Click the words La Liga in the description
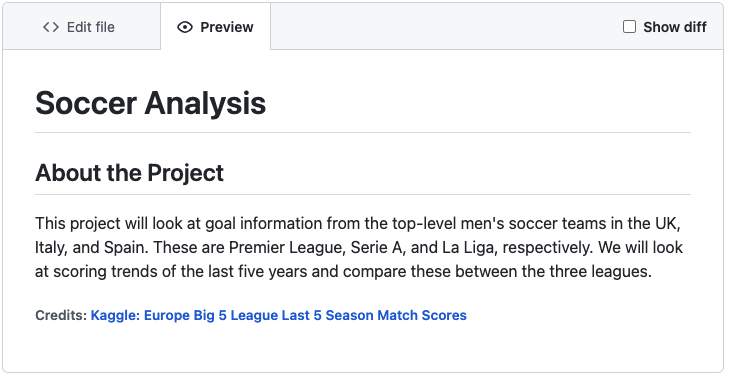 click(x=468, y=248)
